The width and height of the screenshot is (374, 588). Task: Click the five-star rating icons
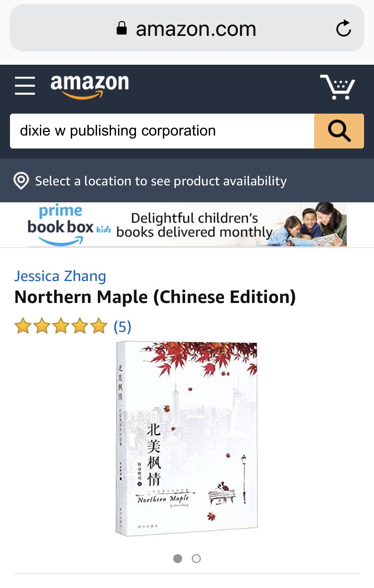[61, 326]
